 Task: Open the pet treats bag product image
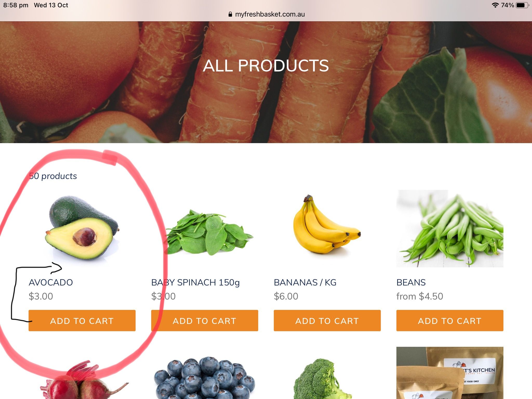(x=450, y=373)
